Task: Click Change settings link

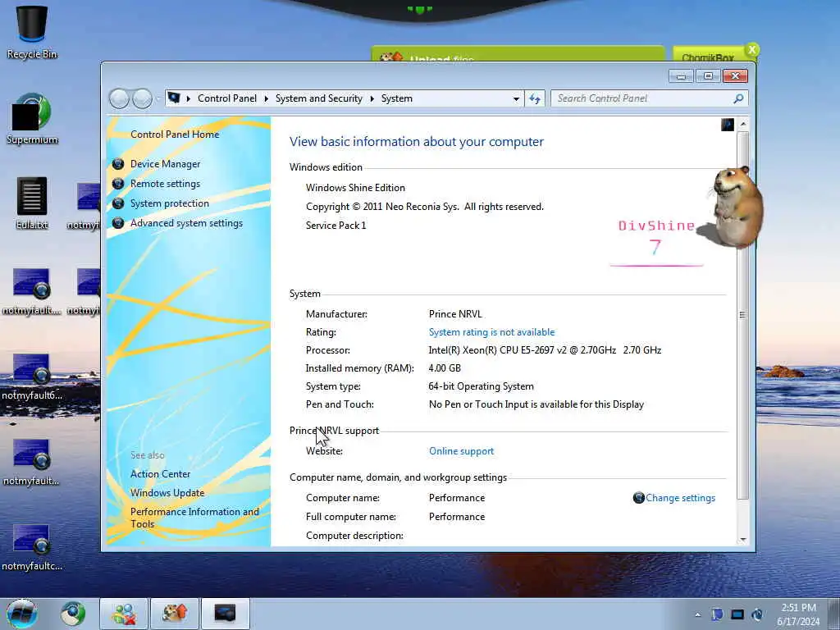Action: pyautogui.click(x=680, y=498)
